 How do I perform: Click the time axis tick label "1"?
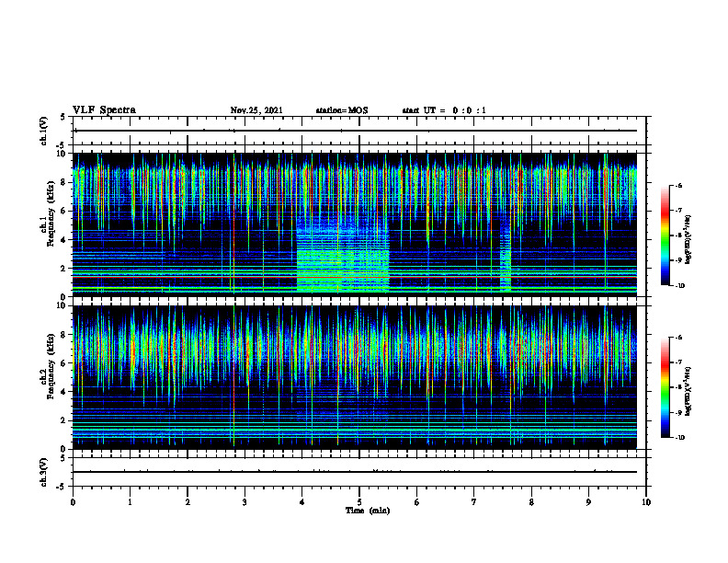coord(130,502)
